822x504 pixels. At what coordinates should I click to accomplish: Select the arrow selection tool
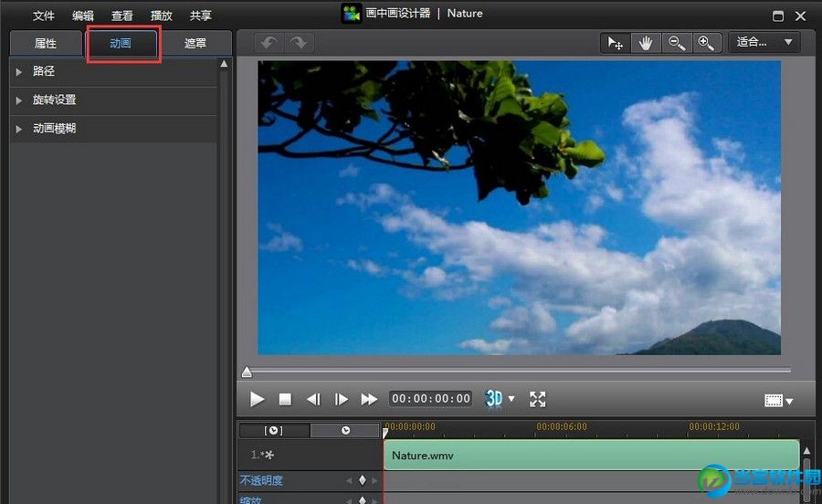coord(616,43)
